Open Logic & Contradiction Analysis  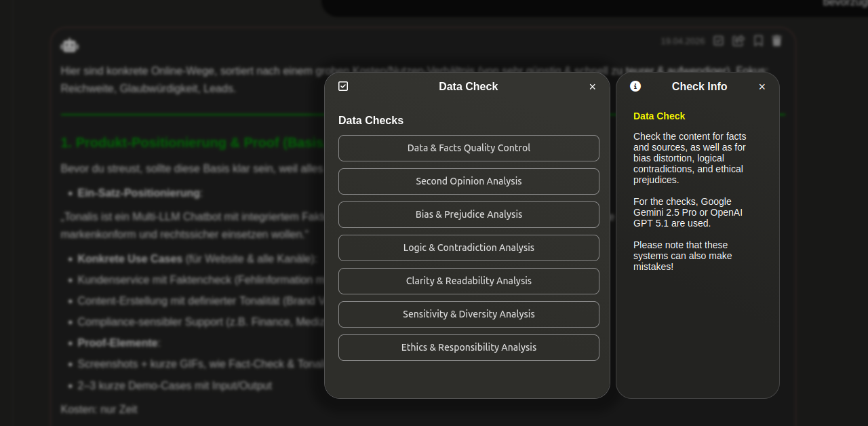point(469,248)
